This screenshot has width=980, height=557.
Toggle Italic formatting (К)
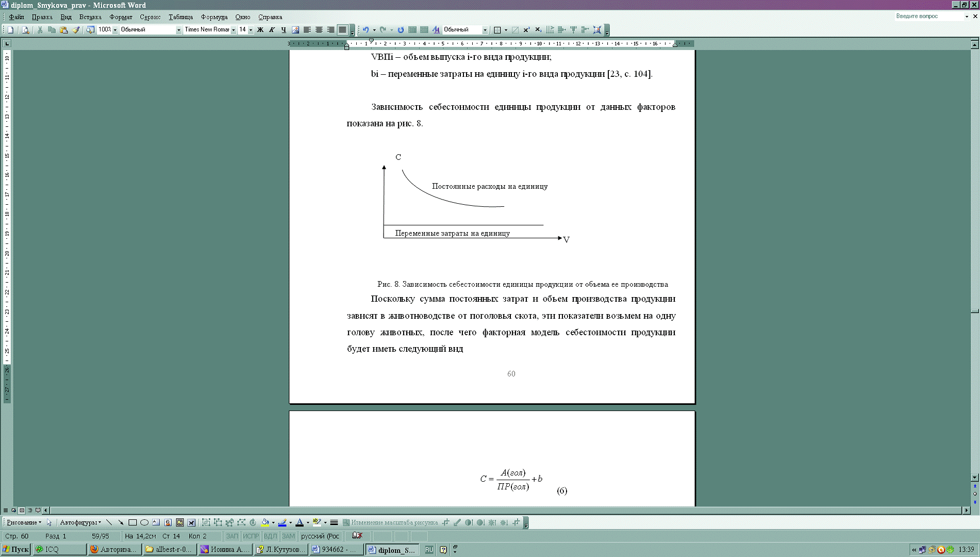pos(272,30)
